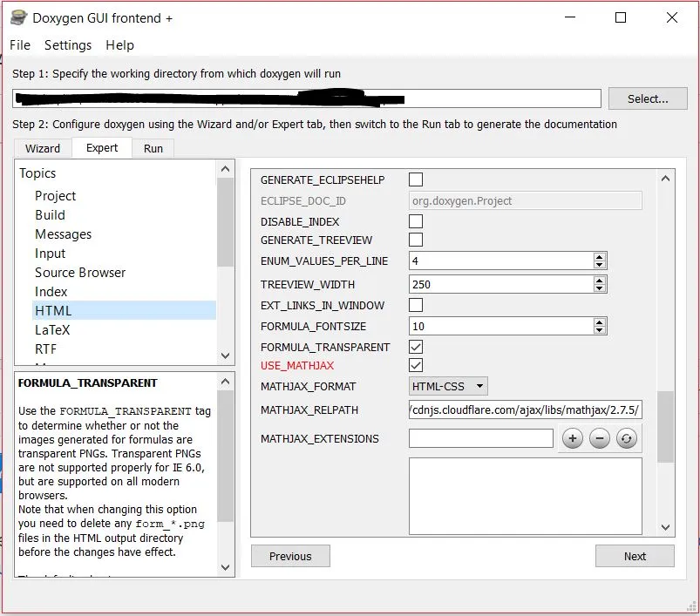Viewport: 700px width, 616px height.
Task: Open the File menu
Action: (x=20, y=45)
